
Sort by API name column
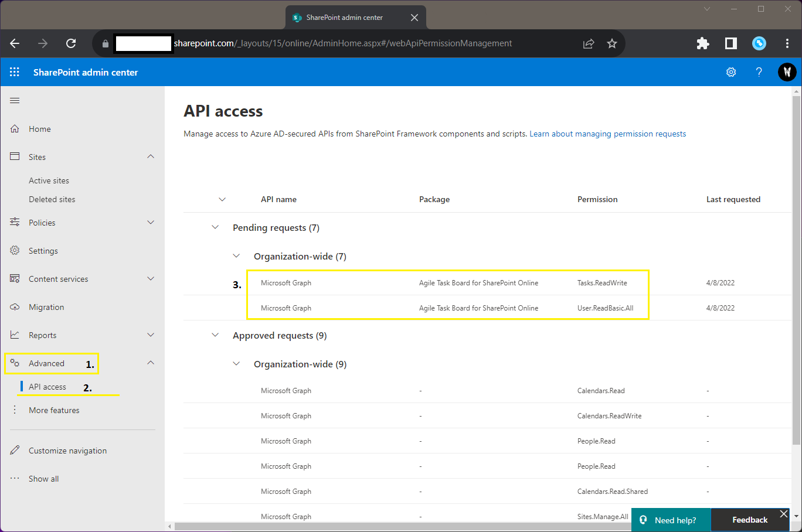pos(278,199)
